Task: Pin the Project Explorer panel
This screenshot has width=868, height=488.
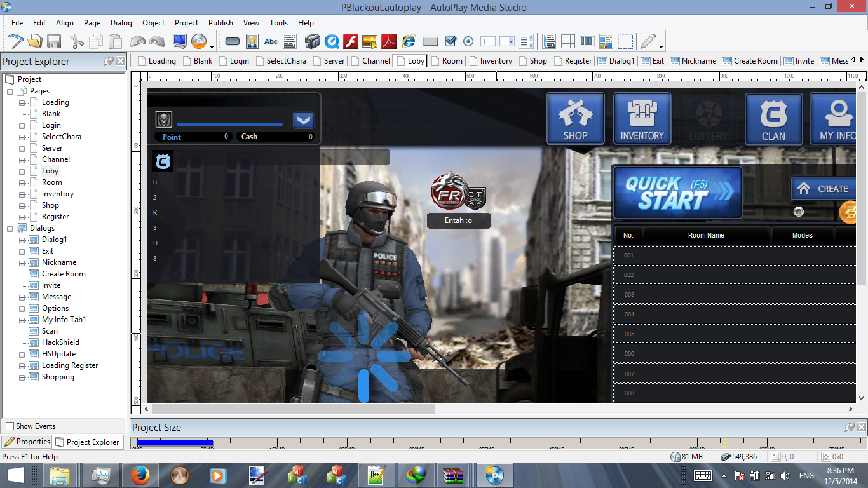Action: pos(109,61)
